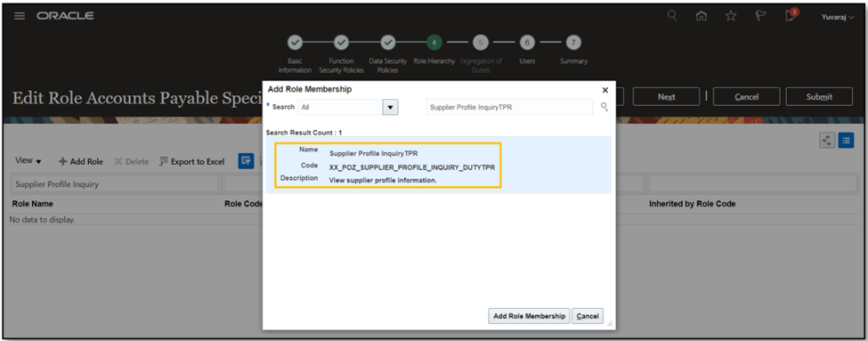
Task: Go to Data Security Policies step
Action: coord(388,42)
